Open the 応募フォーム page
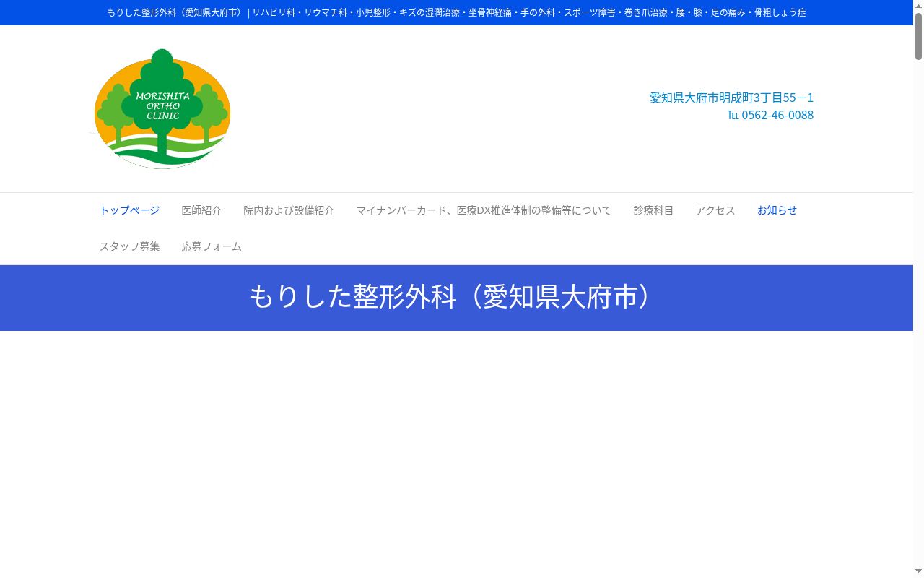The width and height of the screenshot is (924, 578). tap(212, 246)
